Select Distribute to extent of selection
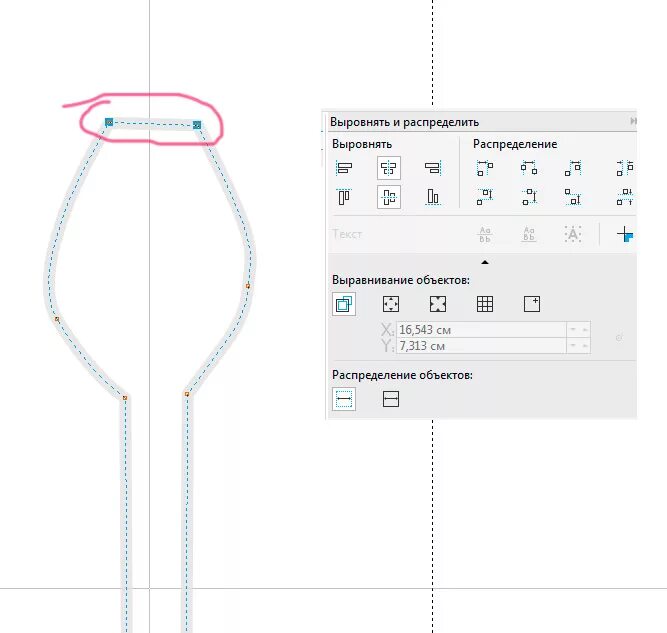 coord(344,399)
